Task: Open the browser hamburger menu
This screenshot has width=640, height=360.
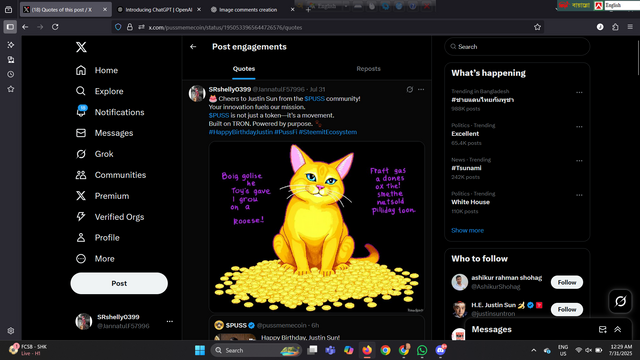Action: click(x=630, y=27)
